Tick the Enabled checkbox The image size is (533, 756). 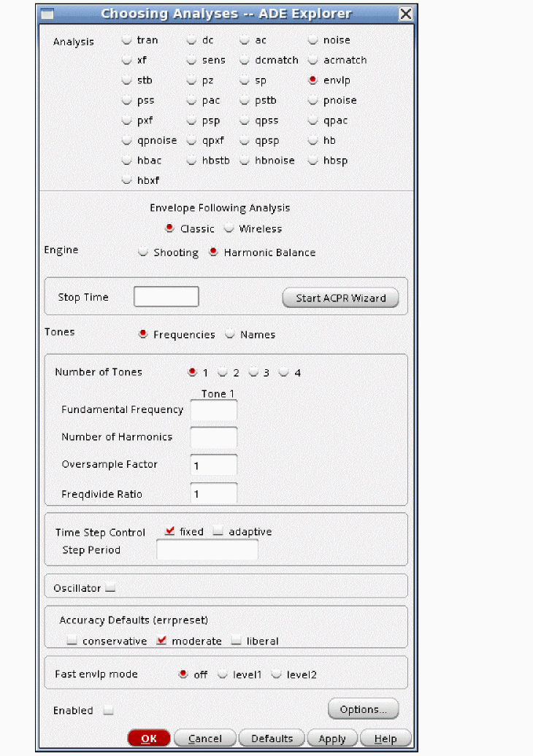[108, 710]
